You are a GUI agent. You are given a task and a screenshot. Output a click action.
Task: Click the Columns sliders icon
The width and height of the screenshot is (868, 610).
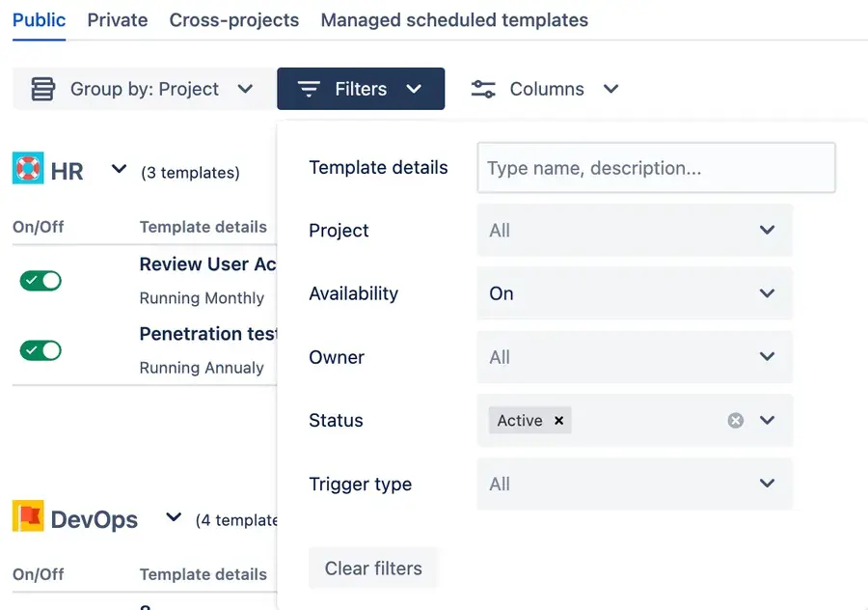(x=482, y=88)
